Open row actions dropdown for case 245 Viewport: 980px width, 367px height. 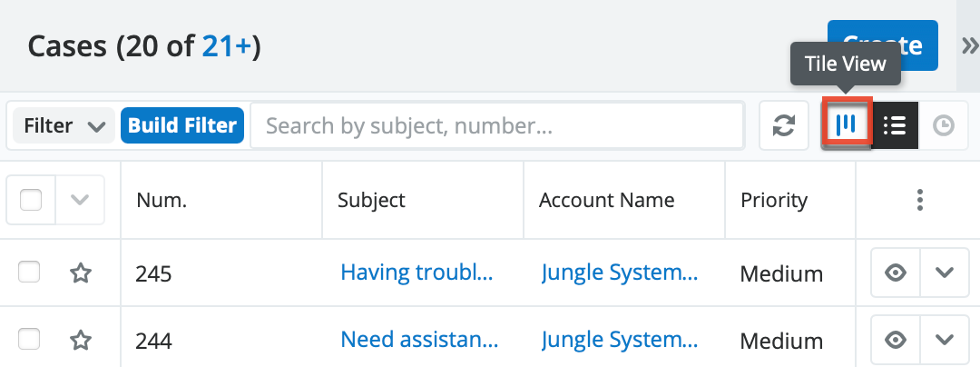[945, 273]
